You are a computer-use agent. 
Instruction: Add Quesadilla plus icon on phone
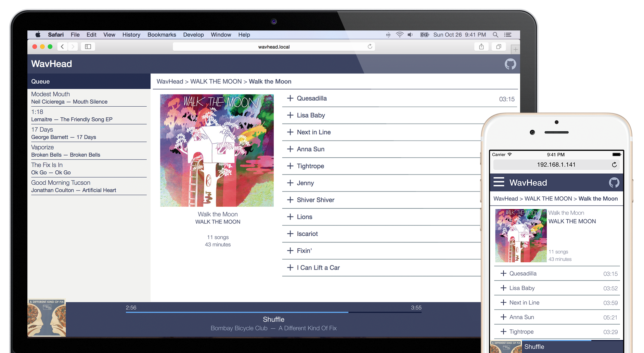503,273
